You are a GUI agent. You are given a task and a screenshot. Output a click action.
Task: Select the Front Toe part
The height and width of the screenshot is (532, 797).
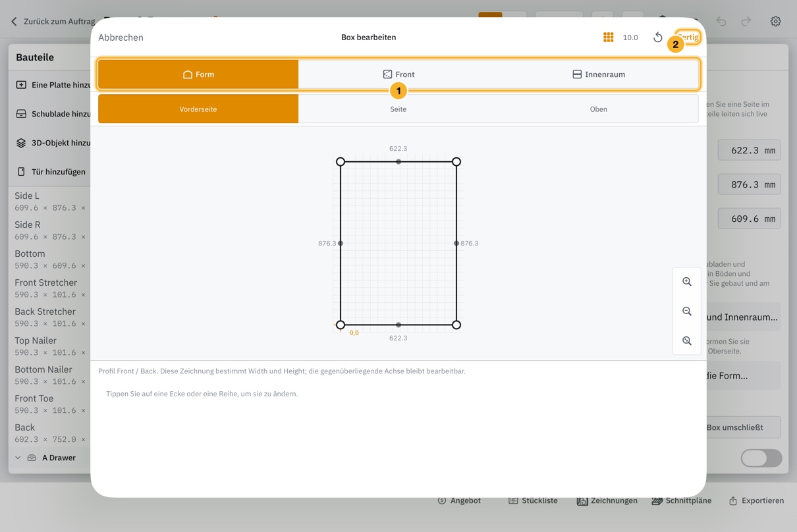pos(51,404)
